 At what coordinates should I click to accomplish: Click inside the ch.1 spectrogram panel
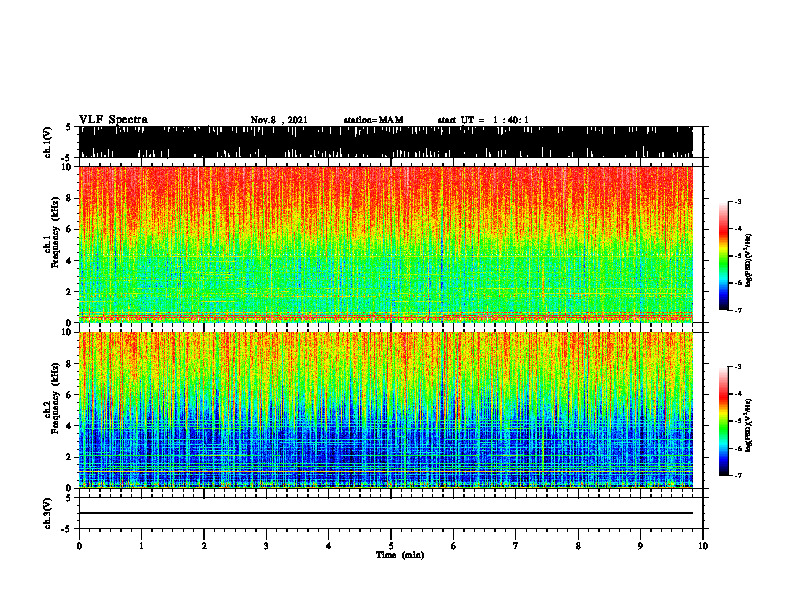[x=386, y=244]
